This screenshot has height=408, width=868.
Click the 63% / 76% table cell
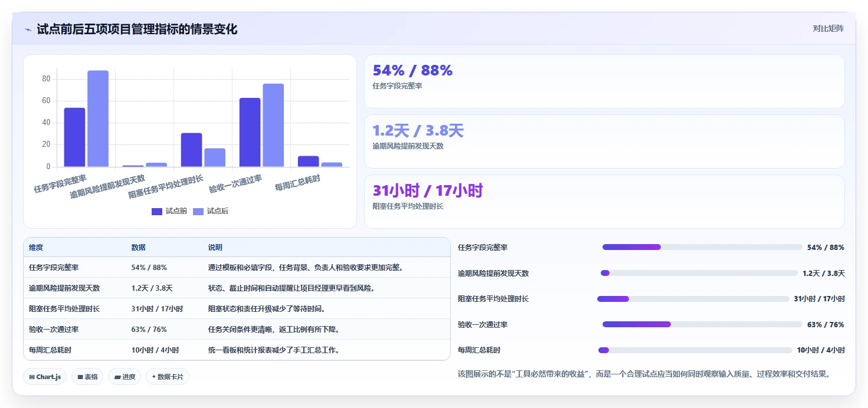pyautogui.click(x=149, y=330)
